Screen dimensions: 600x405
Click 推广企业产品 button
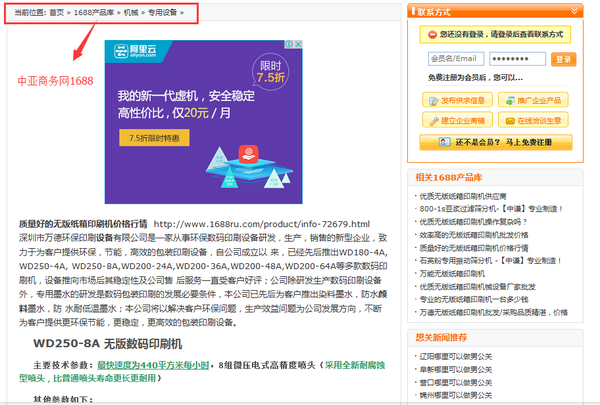(x=533, y=100)
